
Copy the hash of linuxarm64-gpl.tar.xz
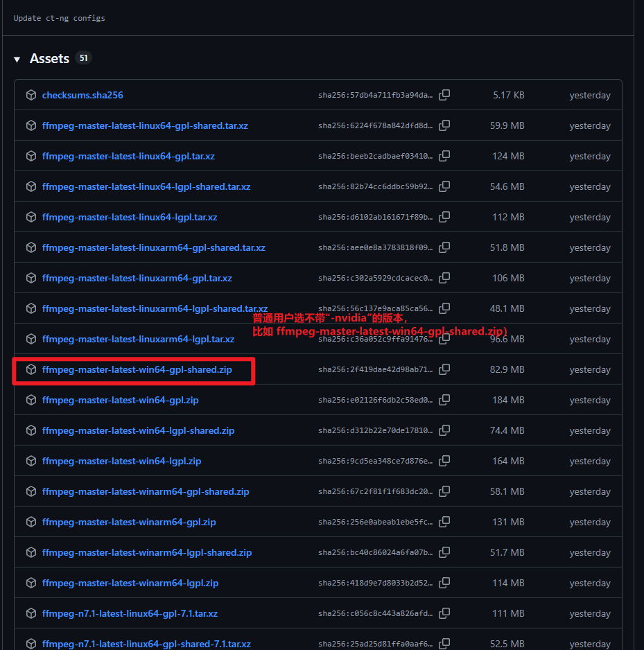[x=444, y=278]
